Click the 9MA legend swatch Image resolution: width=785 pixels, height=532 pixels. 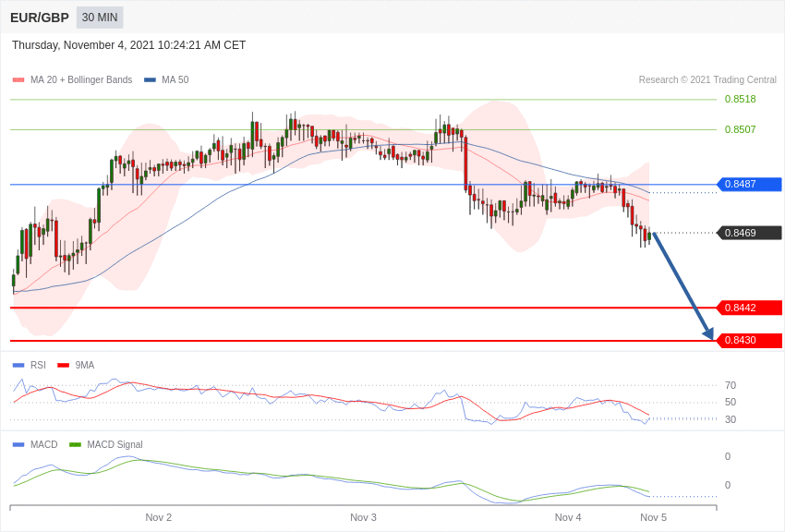click(63, 366)
